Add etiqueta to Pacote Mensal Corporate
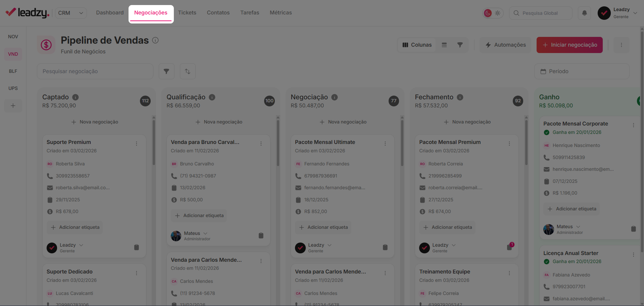Viewport: 644px width, 306px height. pos(572,209)
